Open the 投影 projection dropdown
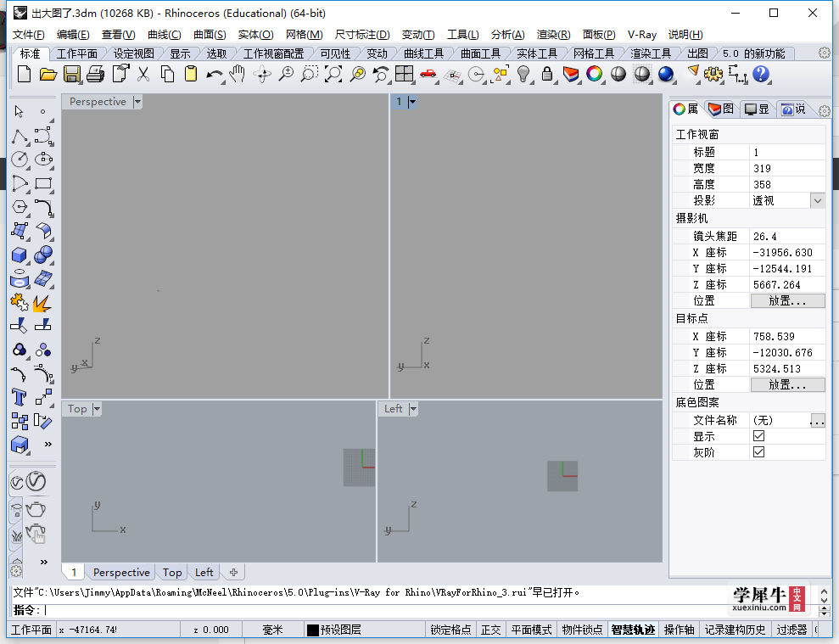The height and width of the screenshot is (644, 839). click(x=818, y=201)
